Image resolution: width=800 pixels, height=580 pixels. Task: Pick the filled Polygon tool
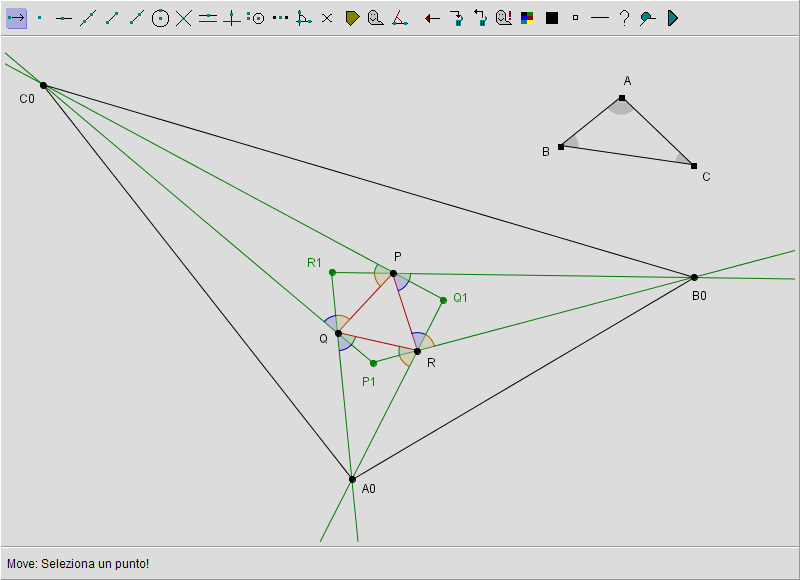click(x=352, y=18)
